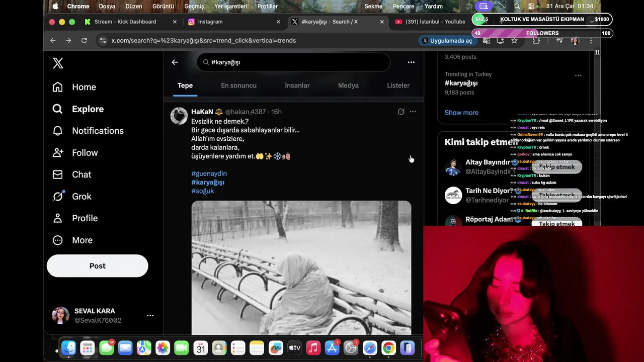Open the Görüntü menu

(x=163, y=7)
